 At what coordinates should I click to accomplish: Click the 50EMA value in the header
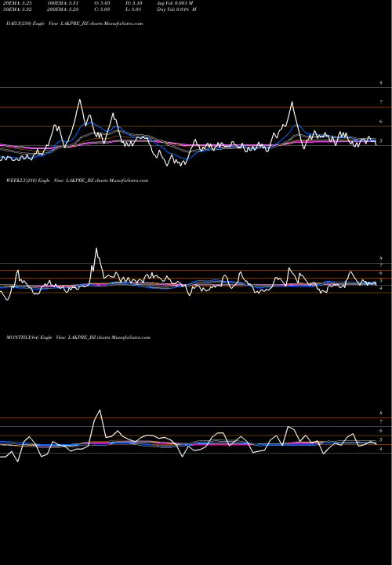[x=17, y=9]
